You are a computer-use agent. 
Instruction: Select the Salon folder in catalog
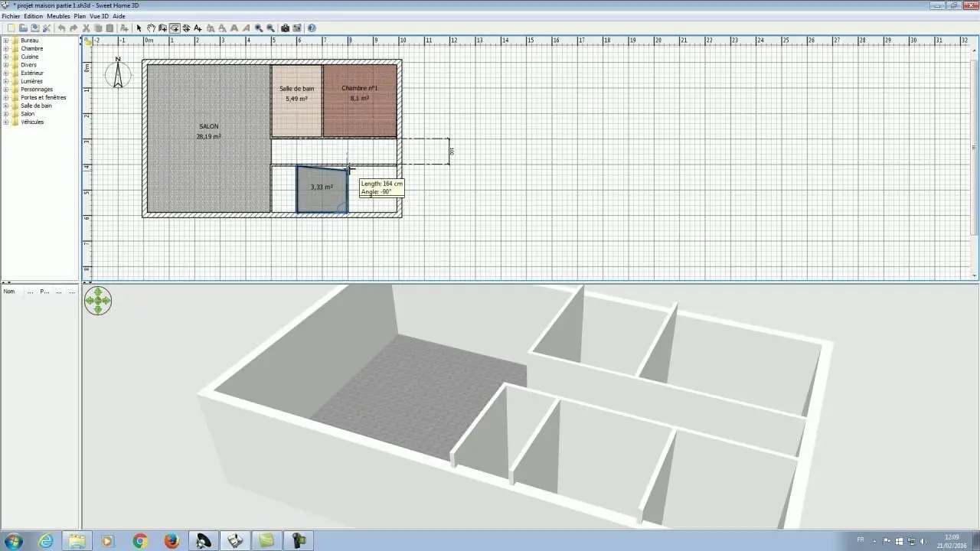28,114
